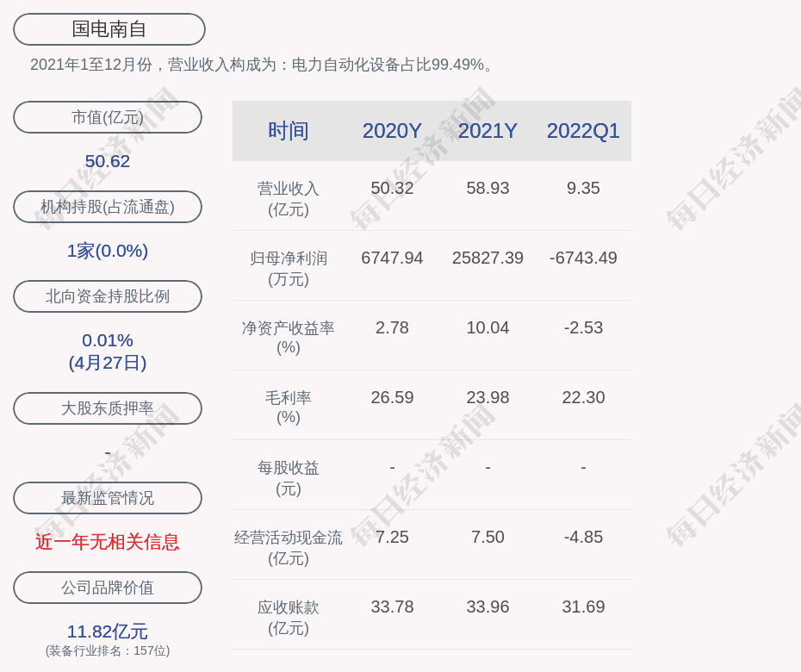The image size is (801, 672).
Task: Select the 2020Y column header
Action: 392,131
